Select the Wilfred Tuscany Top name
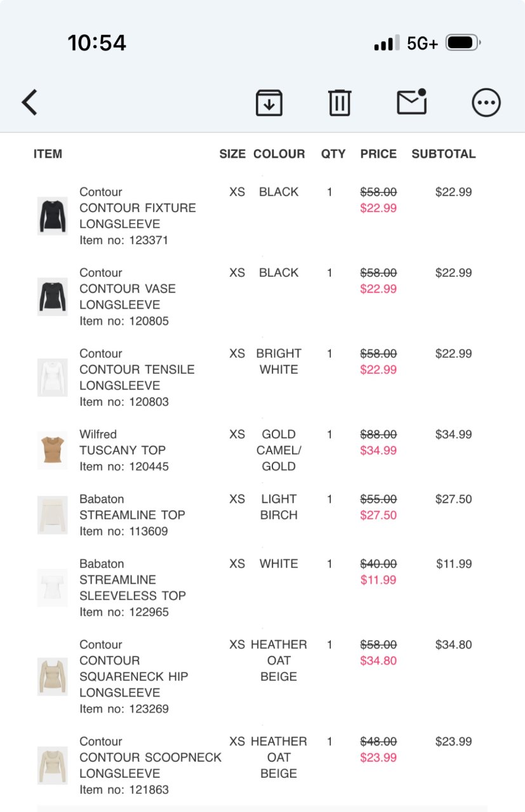 point(123,450)
